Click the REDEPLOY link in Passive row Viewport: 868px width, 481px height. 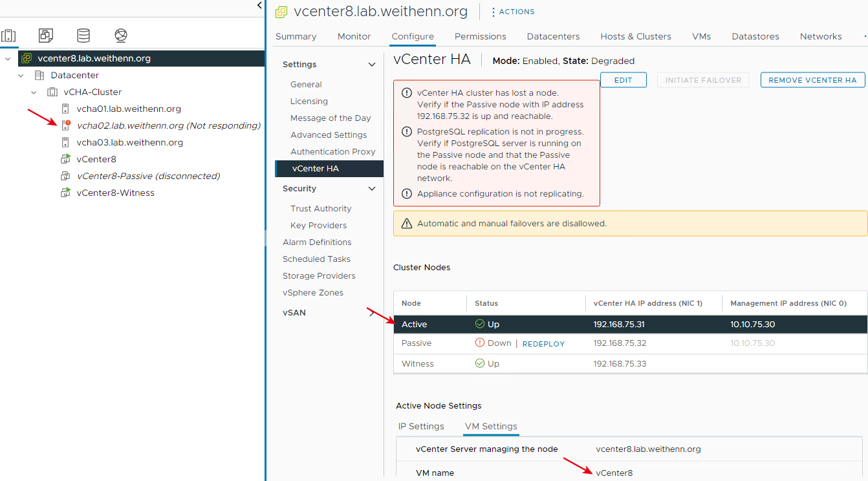click(543, 344)
